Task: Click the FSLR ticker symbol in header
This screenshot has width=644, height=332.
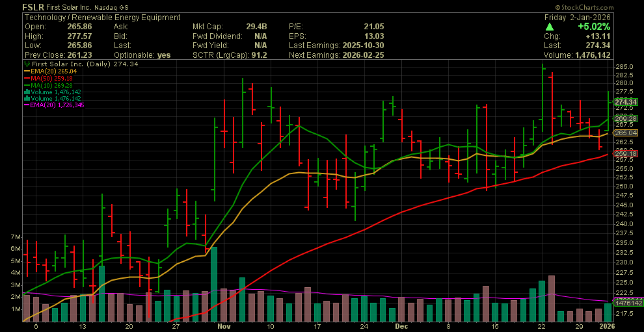Action: [x=34, y=7]
